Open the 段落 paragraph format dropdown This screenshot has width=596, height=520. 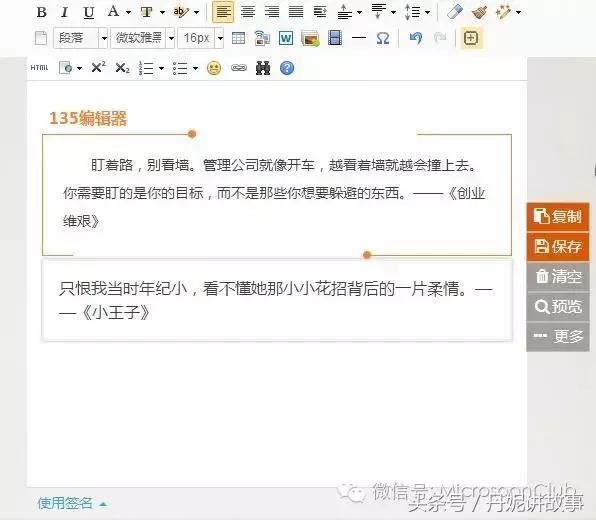[81, 38]
